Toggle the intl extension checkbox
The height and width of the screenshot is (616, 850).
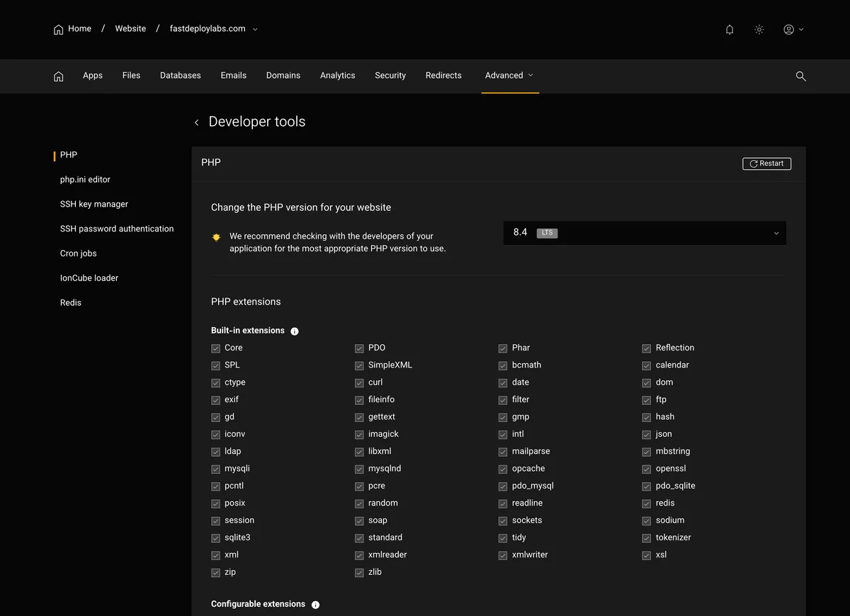click(x=503, y=435)
